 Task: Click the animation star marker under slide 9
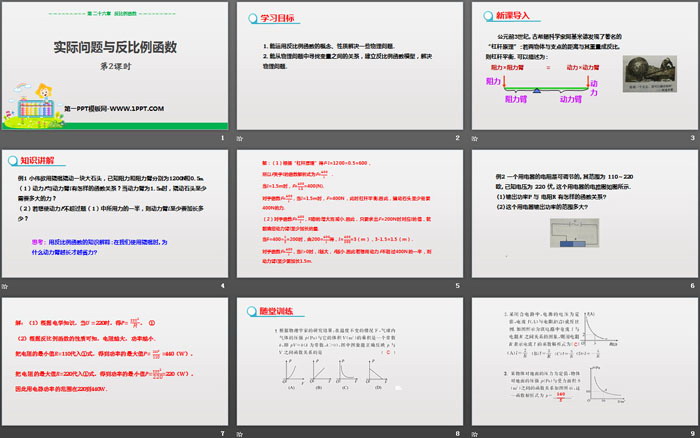pos(472,432)
